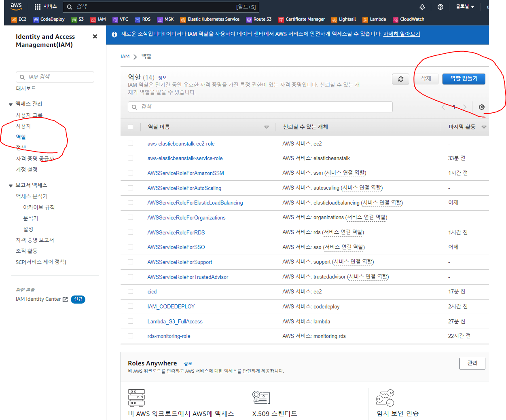Open the S3 shortcut in favorites bar

click(77, 19)
